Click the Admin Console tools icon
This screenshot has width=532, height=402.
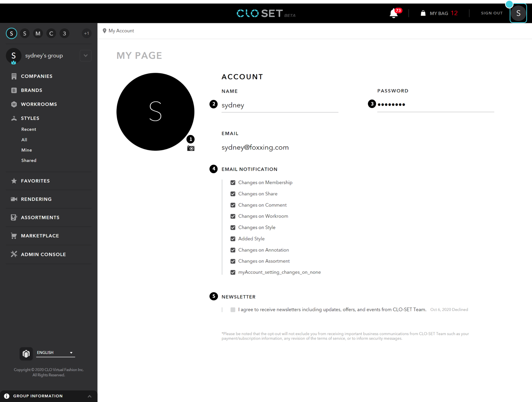14,254
